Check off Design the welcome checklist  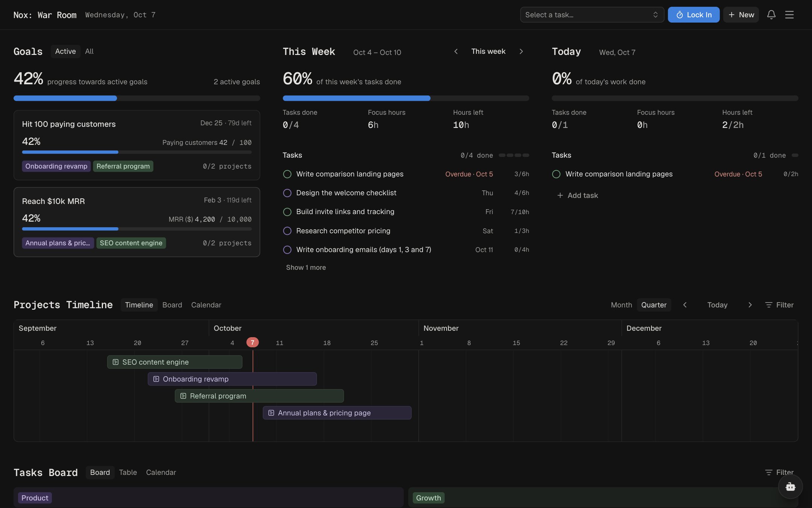287,193
